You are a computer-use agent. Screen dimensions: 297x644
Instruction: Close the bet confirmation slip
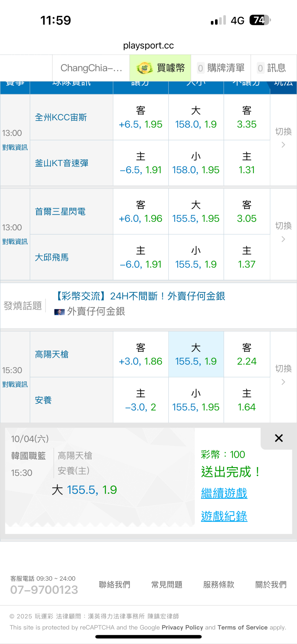coord(279,438)
